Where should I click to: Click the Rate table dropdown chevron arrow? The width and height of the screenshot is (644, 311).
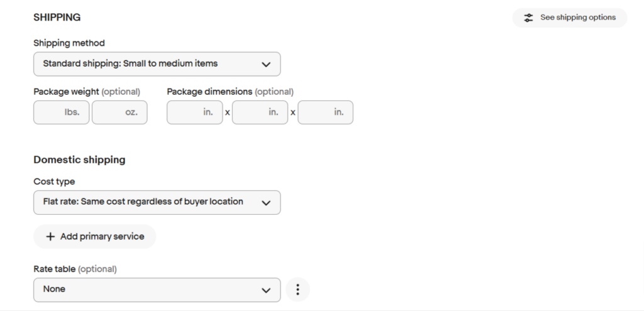point(266,290)
